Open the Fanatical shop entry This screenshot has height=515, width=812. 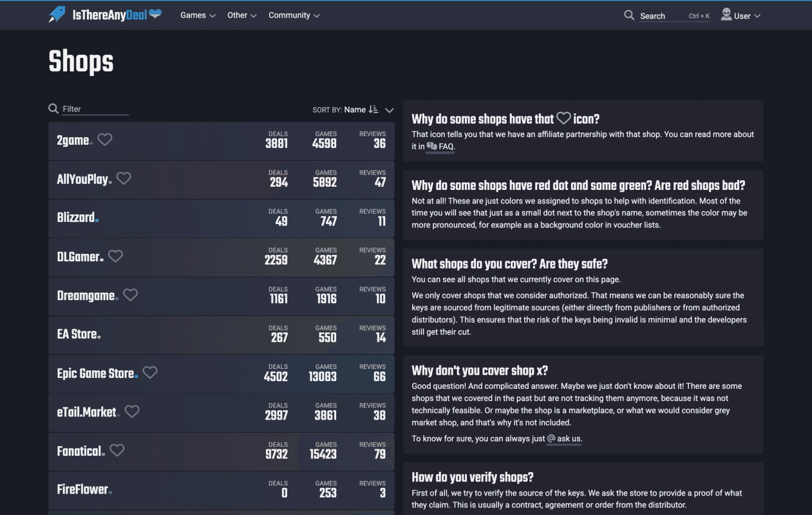pos(222,451)
